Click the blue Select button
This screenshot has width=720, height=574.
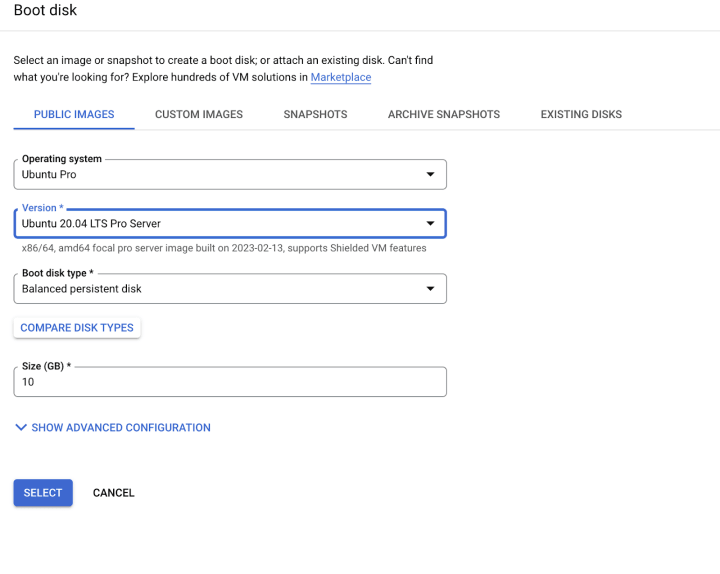click(x=43, y=493)
